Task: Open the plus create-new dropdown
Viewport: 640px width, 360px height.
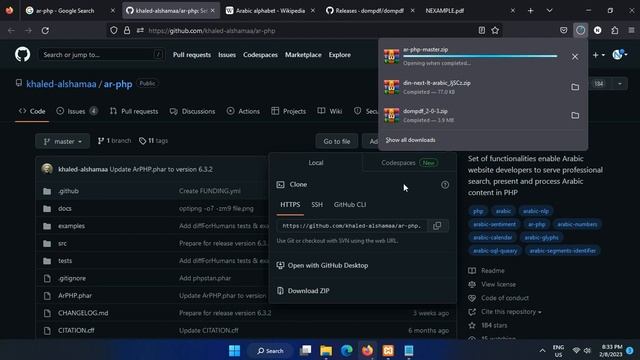Action: (598, 55)
